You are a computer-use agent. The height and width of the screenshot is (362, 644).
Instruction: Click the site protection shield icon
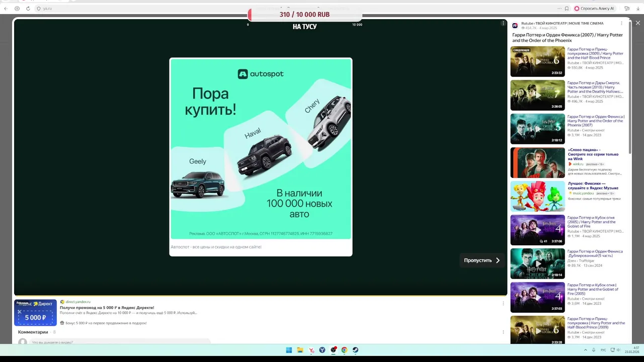point(39,9)
